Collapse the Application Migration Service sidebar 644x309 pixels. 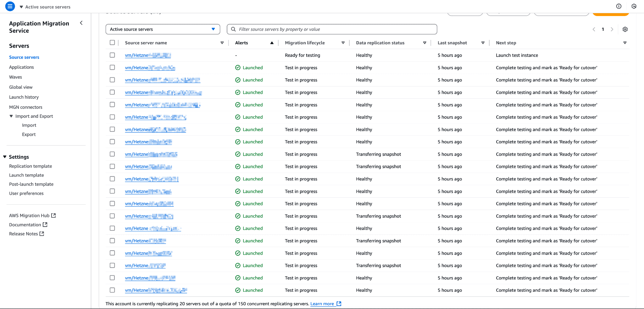point(81,23)
